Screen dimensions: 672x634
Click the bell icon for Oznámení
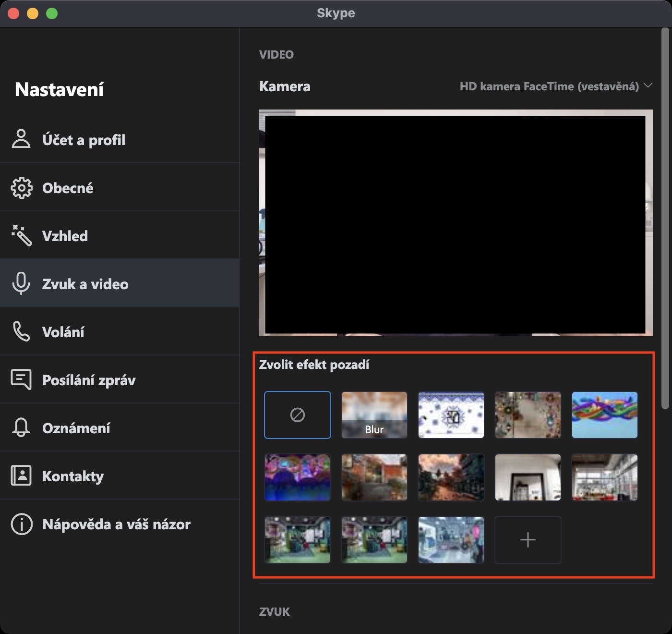(21, 427)
